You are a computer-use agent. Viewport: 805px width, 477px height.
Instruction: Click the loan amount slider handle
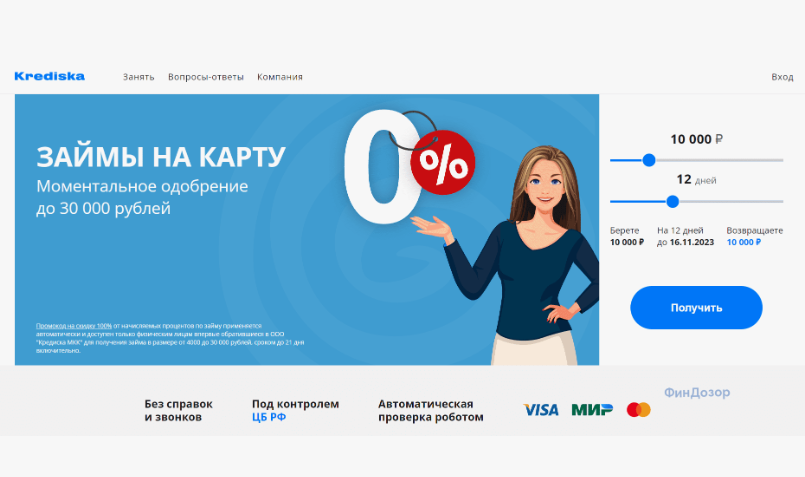point(649,160)
